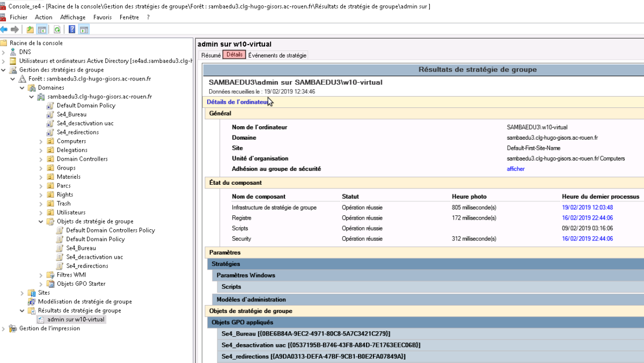Viewport: 644px width, 363px height.
Task: Collapse the Objets de stratégie de groupe tree node
Action: [41, 221]
